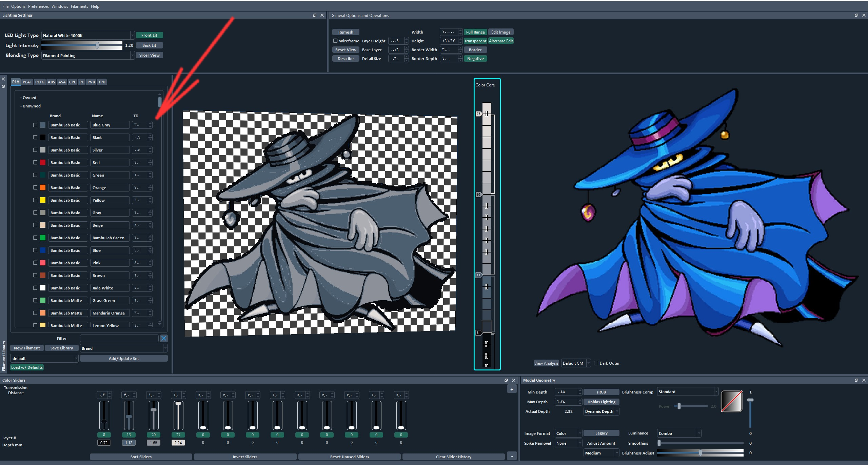Enable the Wireframe checkbox
The height and width of the screenshot is (465, 868).
[335, 41]
